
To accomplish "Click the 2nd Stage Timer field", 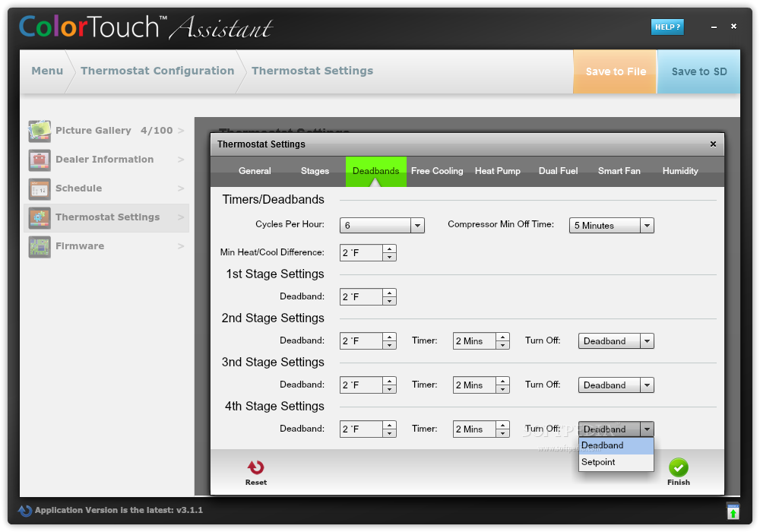I will 474,341.
